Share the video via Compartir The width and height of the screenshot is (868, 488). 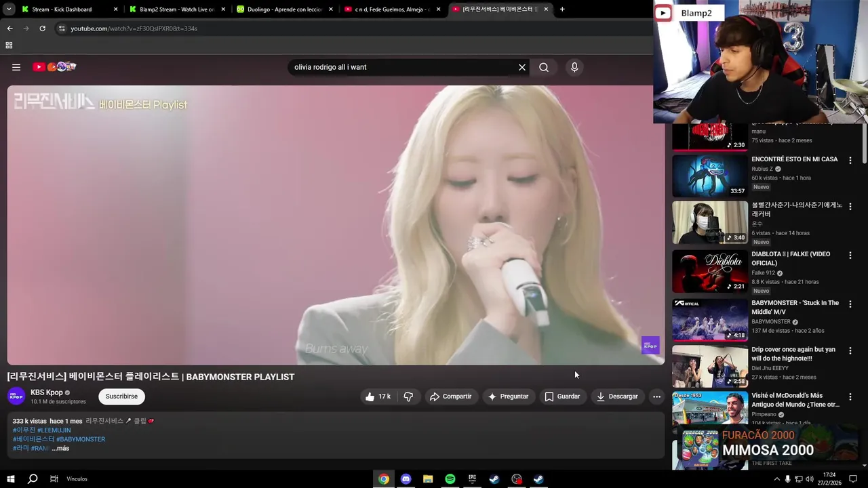pyautogui.click(x=450, y=396)
